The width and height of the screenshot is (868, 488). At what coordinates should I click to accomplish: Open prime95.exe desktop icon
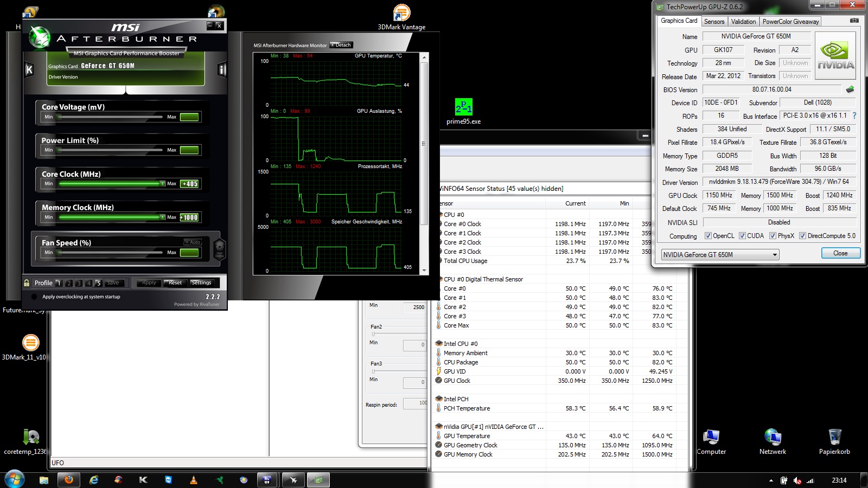[463, 107]
